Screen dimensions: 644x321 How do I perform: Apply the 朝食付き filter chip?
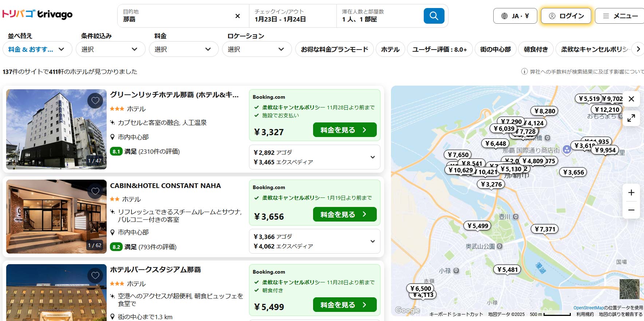coord(536,49)
